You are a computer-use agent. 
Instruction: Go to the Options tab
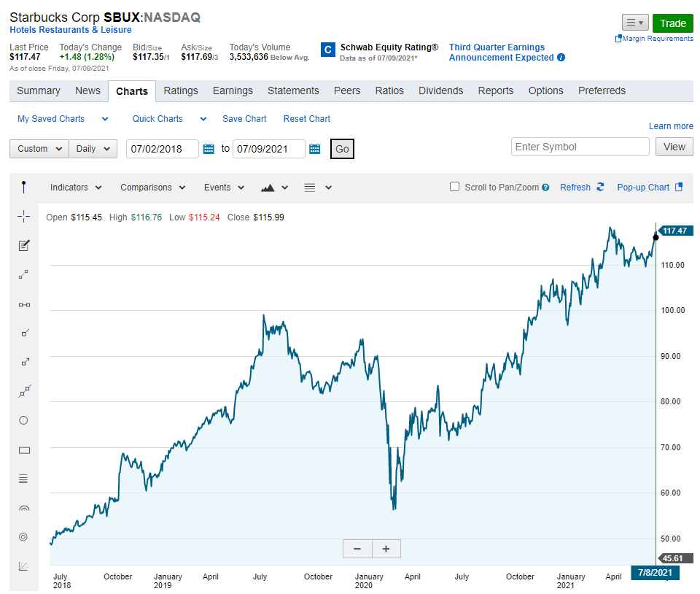545,90
